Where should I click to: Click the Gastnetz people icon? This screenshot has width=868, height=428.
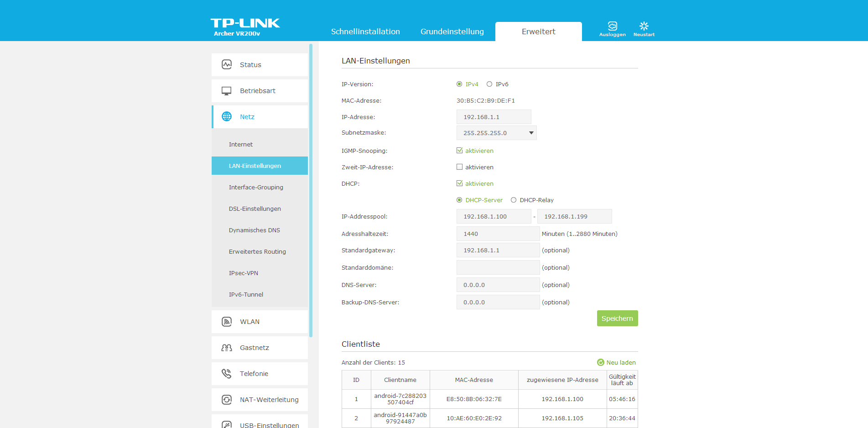coord(227,348)
